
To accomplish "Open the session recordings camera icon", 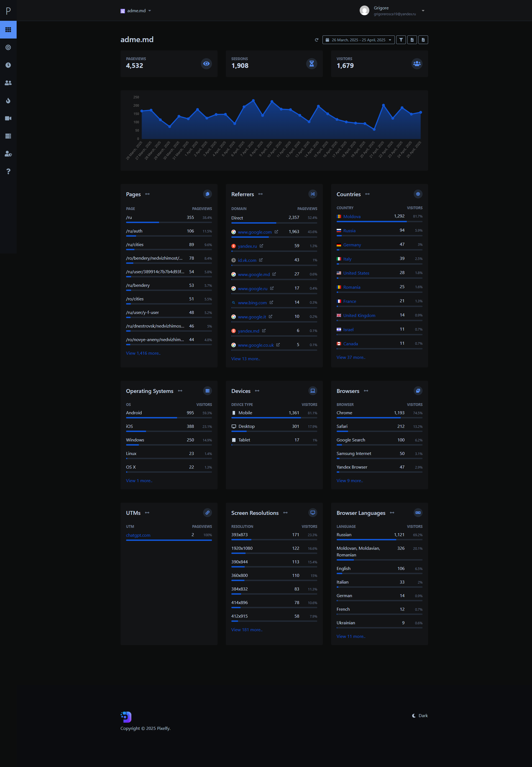I will pos(8,118).
